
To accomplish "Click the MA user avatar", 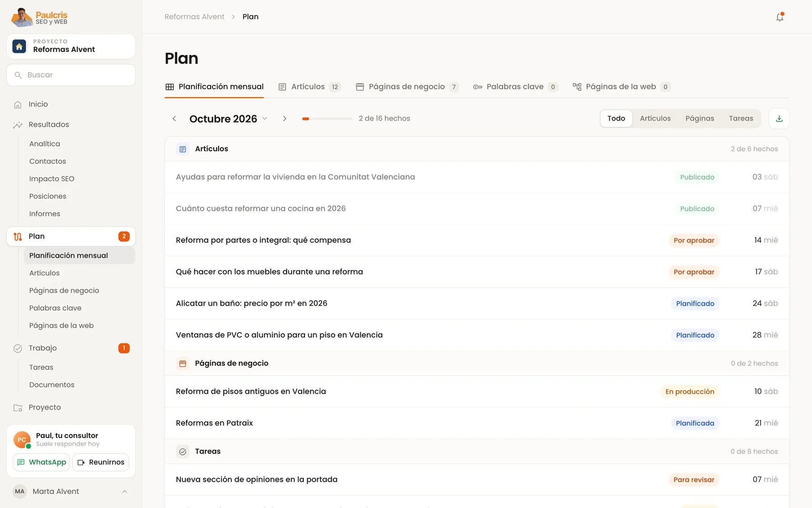I will pos(20,491).
